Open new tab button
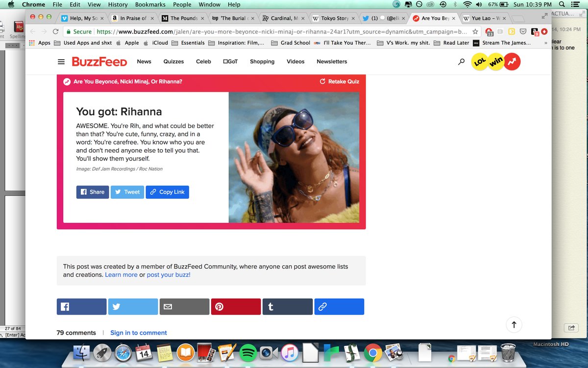This screenshot has width=588, height=368. 518,18
